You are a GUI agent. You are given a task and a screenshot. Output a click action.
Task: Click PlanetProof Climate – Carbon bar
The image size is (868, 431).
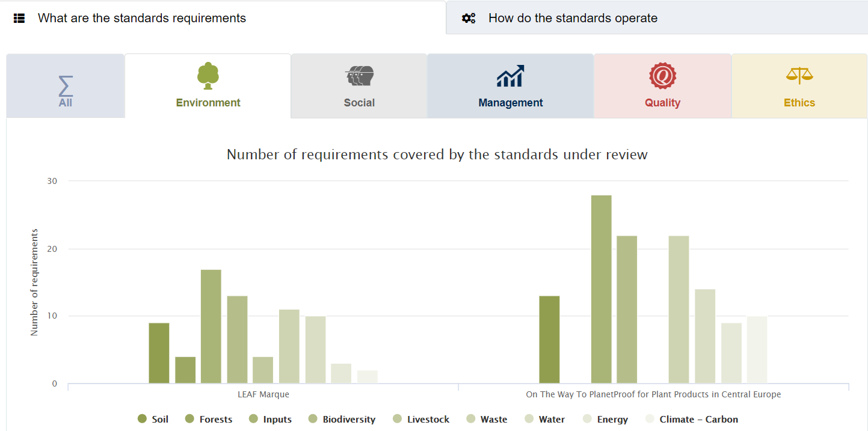[757, 350]
